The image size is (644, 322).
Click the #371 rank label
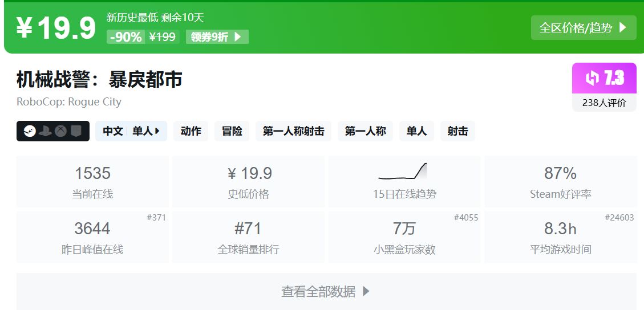[x=156, y=217]
